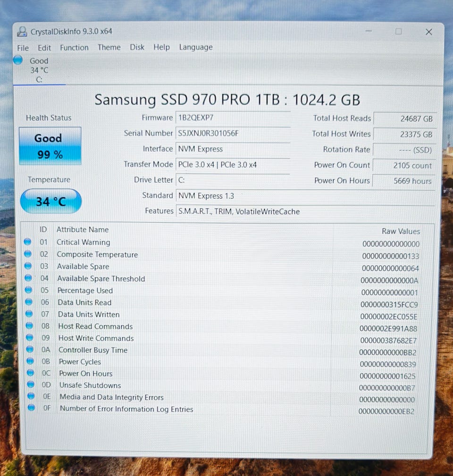The width and height of the screenshot is (453, 476).
Task: Open the Help menu
Action: pyautogui.click(x=161, y=47)
